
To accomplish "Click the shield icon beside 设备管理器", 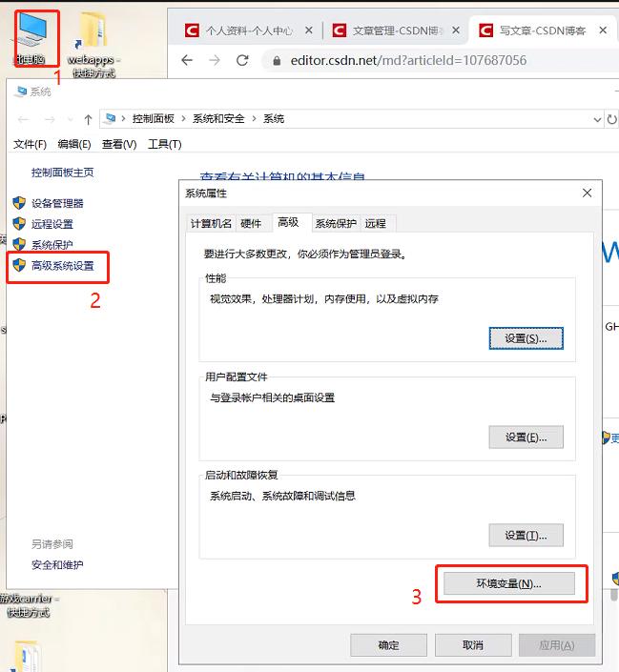I will point(19,203).
